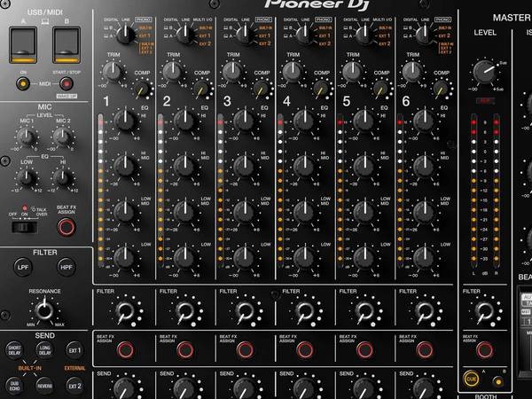532x399 pixels.
Task: Click channel 1 SEND knob
Action: [x=125, y=388]
